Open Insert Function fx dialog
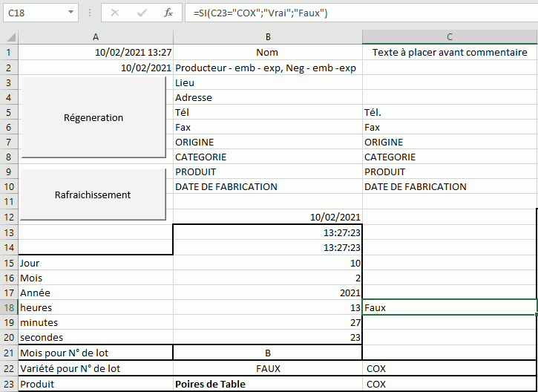Image resolution: width=538 pixels, height=392 pixels. 168,13
